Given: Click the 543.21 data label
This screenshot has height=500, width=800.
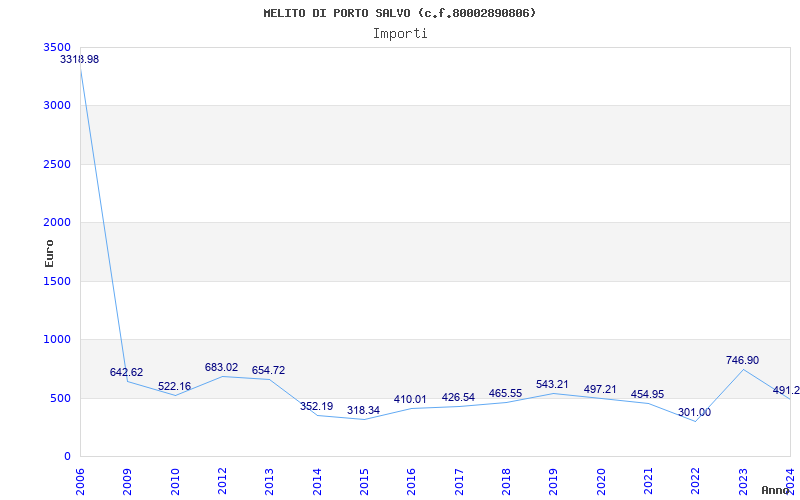Looking at the screenshot, I should 552,384.
